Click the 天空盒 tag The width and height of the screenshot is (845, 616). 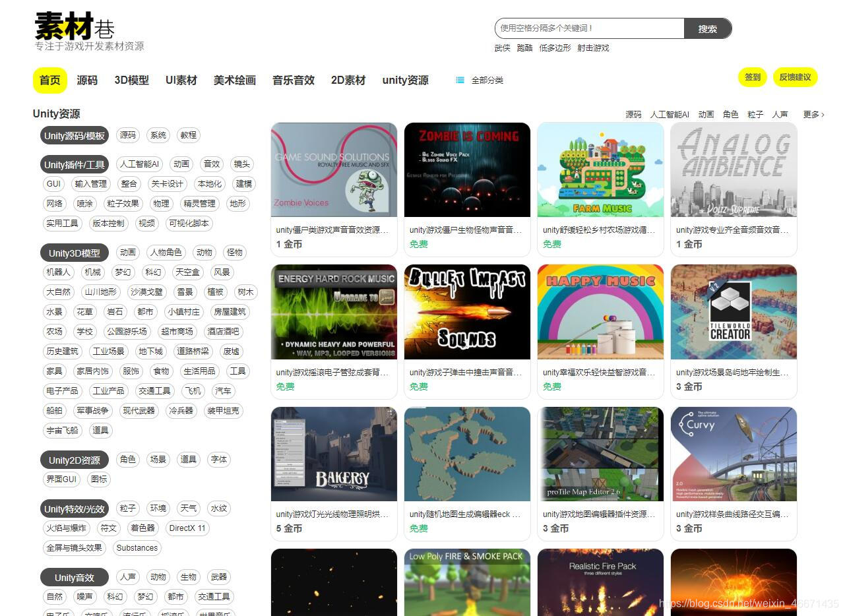point(187,272)
